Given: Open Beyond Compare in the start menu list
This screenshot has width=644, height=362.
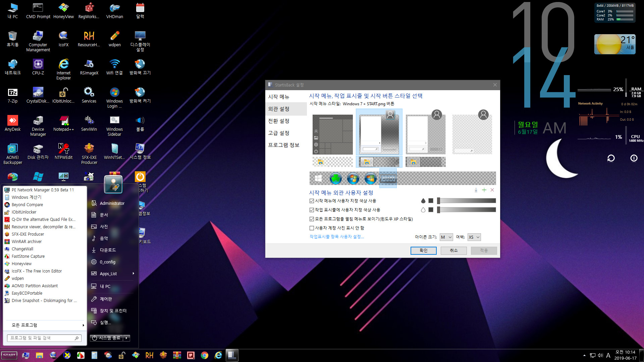Looking at the screenshot, I should 45,204.
